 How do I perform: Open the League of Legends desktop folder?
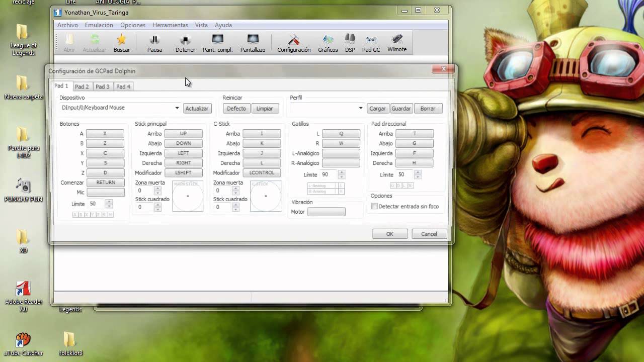click(23, 40)
